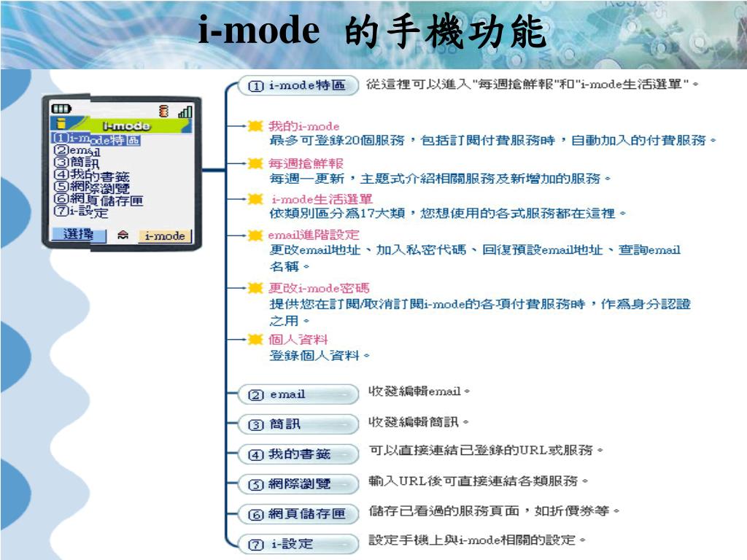Open the i-mode生活選單 heading link

322,199
